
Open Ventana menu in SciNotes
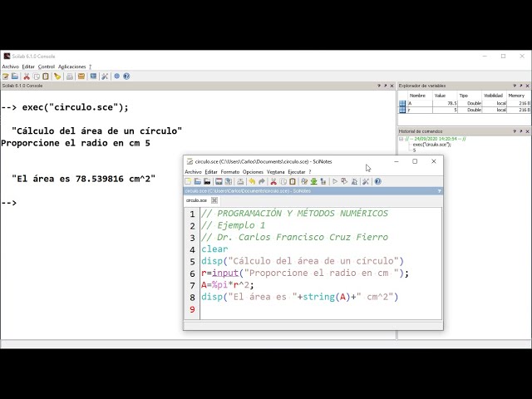coord(275,172)
